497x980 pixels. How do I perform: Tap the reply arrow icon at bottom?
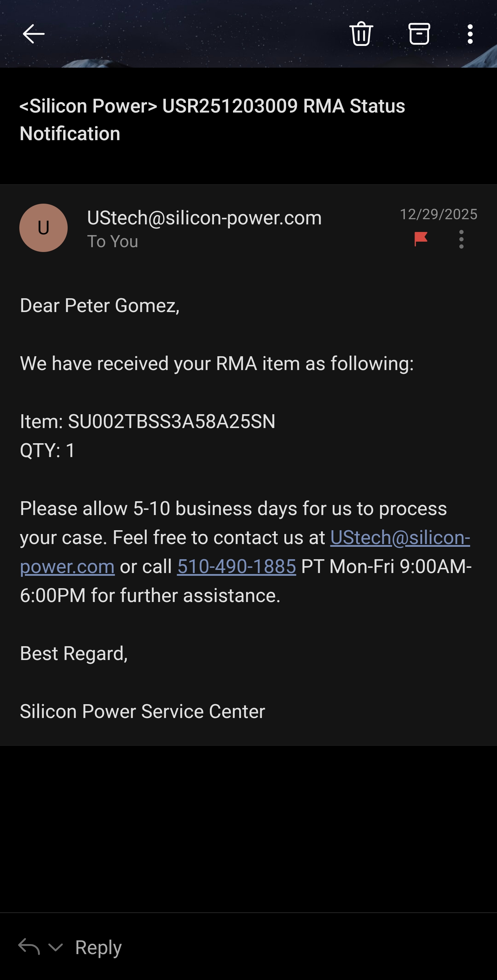(29, 946)
